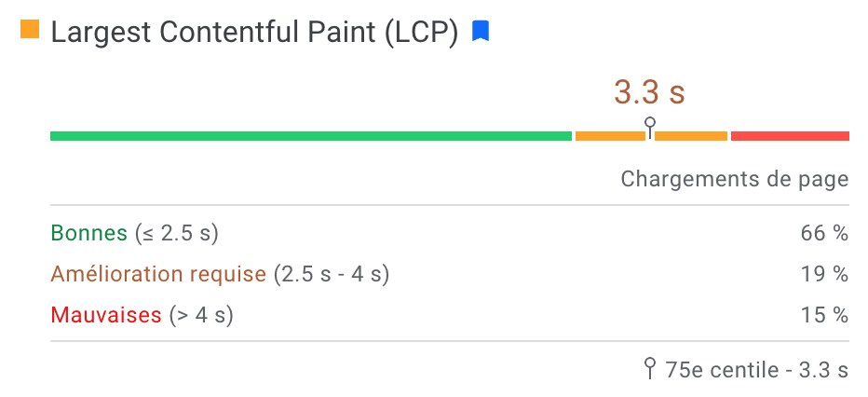Click the 75th percentile pin marker on bar
The height and width of the screenshot is (397, 868).
[650, 128]
